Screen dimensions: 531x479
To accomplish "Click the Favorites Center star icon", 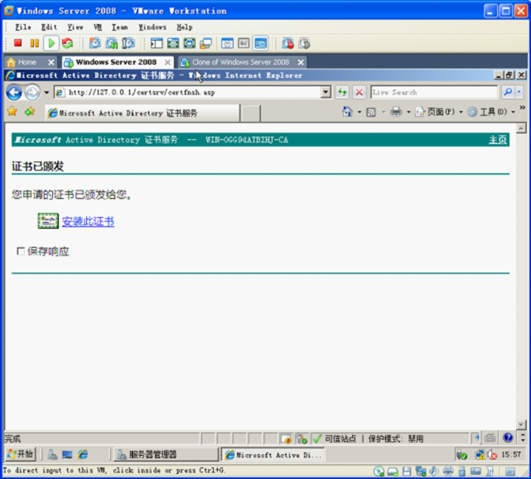I will 13,111.
